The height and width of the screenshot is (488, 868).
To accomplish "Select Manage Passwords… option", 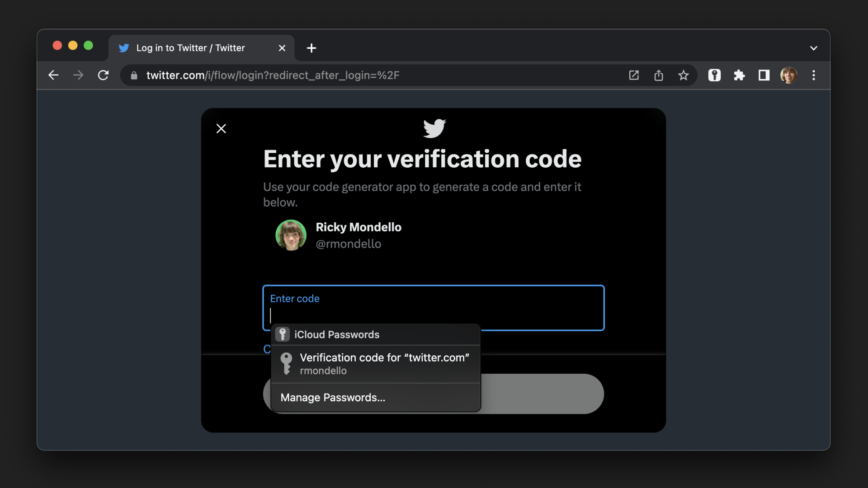I will pos(333,398).
